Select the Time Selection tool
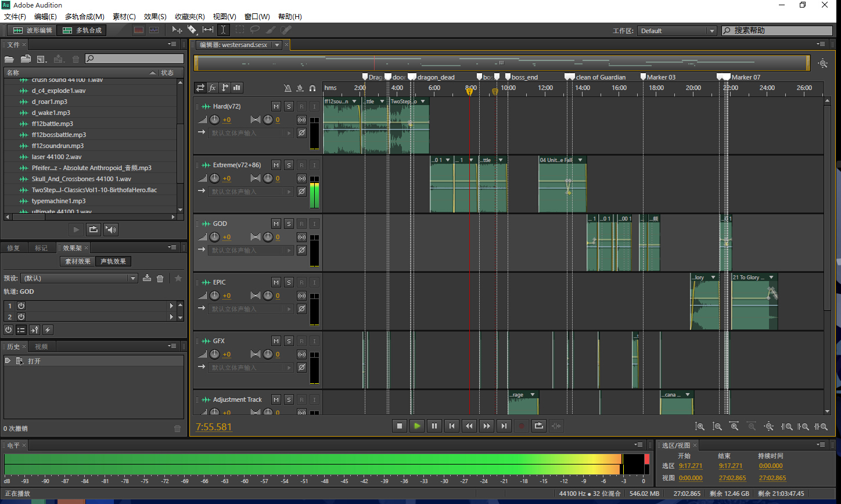 223,30
